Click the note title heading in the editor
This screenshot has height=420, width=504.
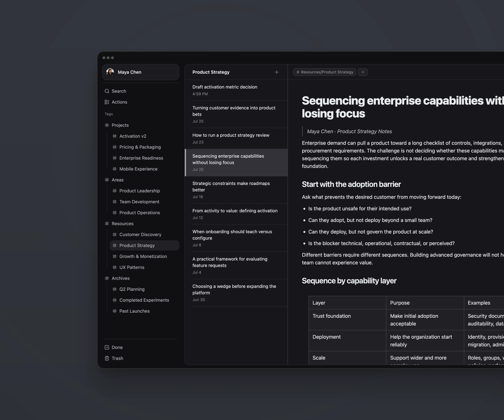403,107
